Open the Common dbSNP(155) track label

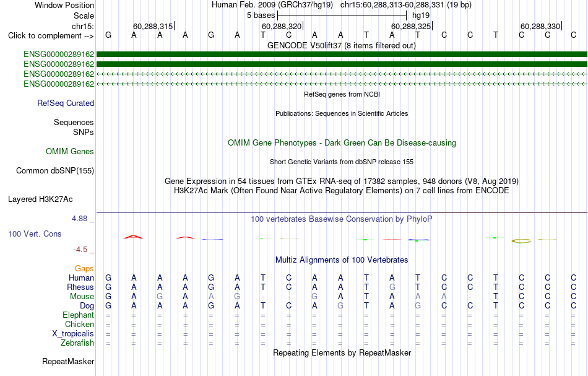point(55,170)
